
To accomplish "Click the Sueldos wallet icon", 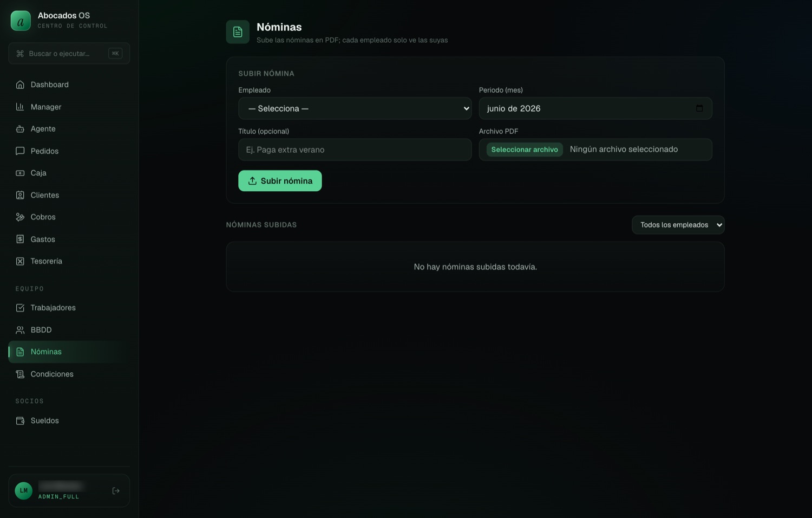I will (20, 420).
